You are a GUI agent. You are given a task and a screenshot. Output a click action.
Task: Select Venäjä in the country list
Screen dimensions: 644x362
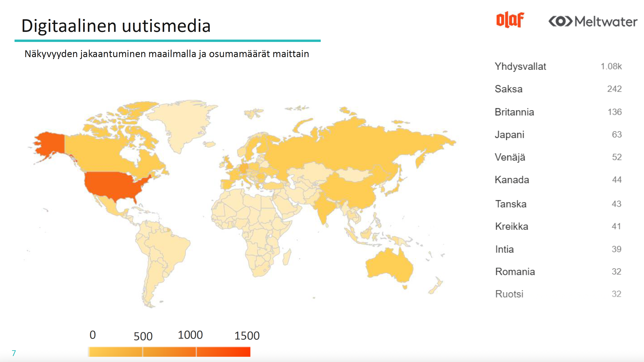tap(558, 157)
